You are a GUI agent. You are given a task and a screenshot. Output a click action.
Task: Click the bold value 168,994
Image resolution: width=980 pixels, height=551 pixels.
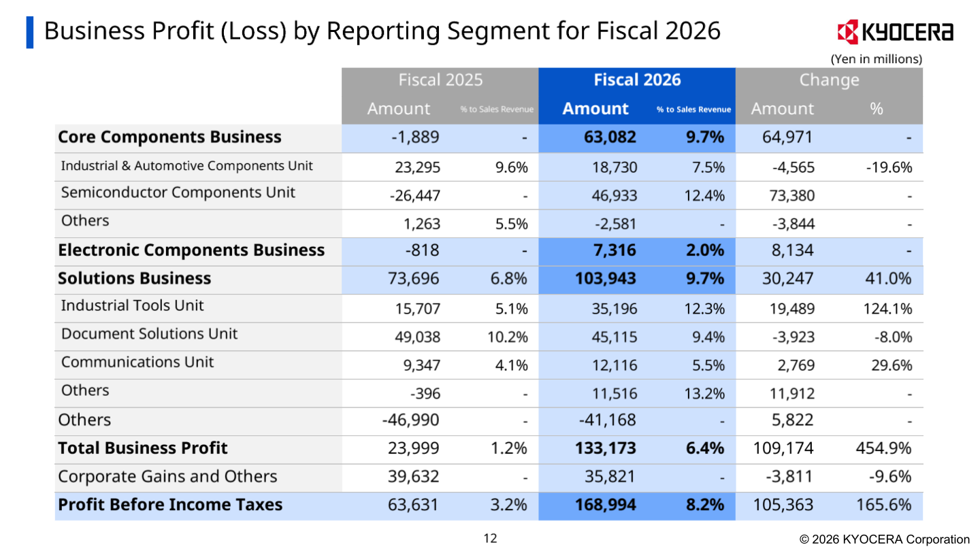[606, 505]
